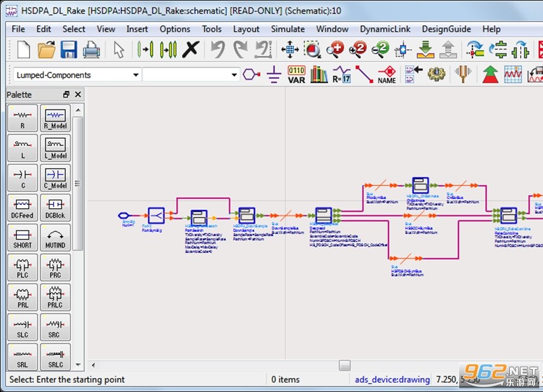The width and height of the screenshot is (543, 392).
Task: Select the MUTIND mutual inductor item
Action: tap(56, 237)
